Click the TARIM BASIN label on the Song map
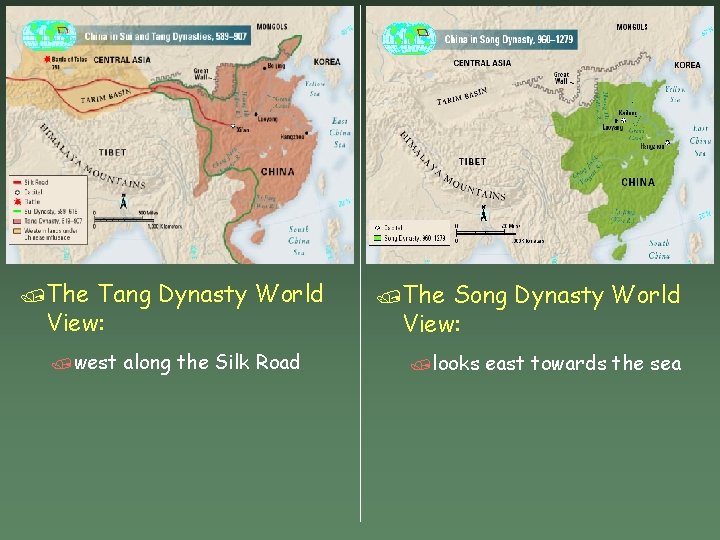This screenshot has height=540, width=720. pyautogui.click(x=462, y=96)
